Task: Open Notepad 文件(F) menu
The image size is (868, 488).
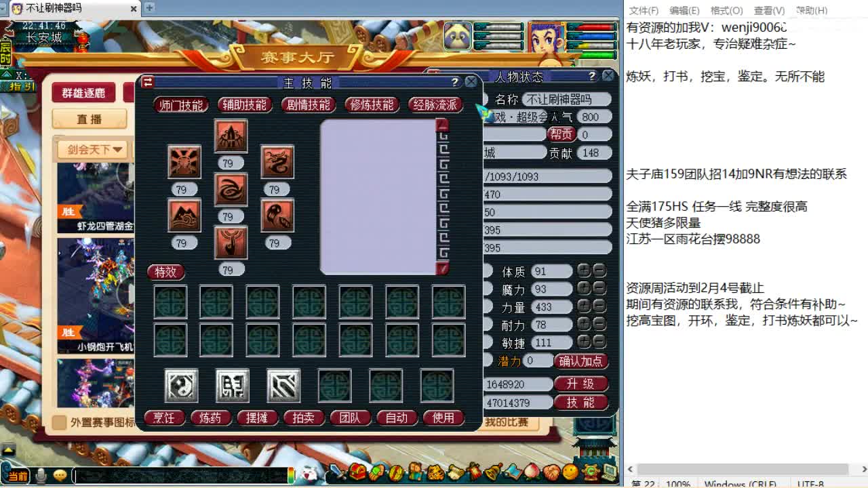Action: click(644, 10)
